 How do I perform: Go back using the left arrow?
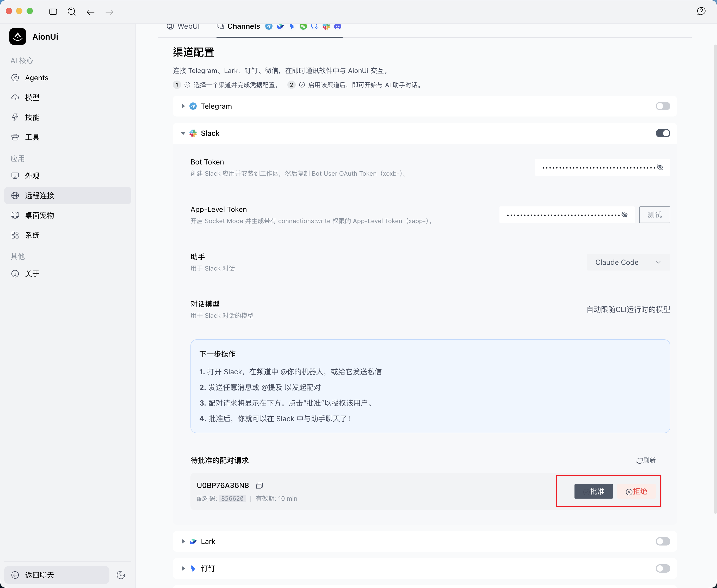coord(90,12)
